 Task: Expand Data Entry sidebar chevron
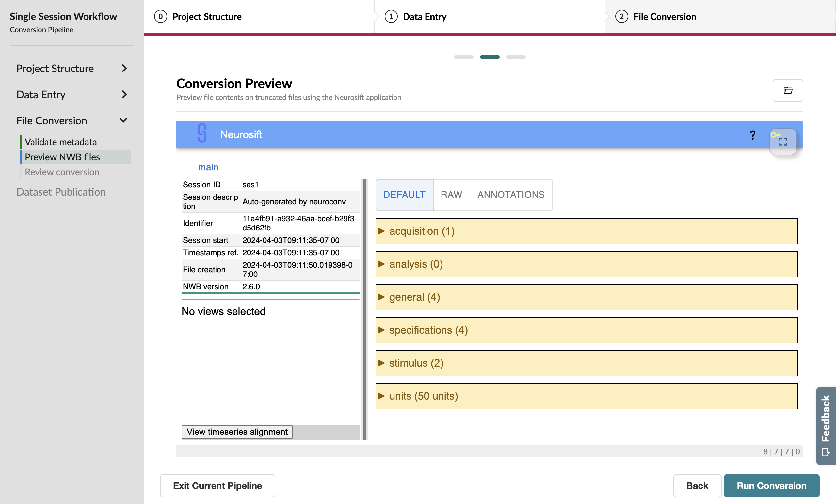[x=124, y=94]
